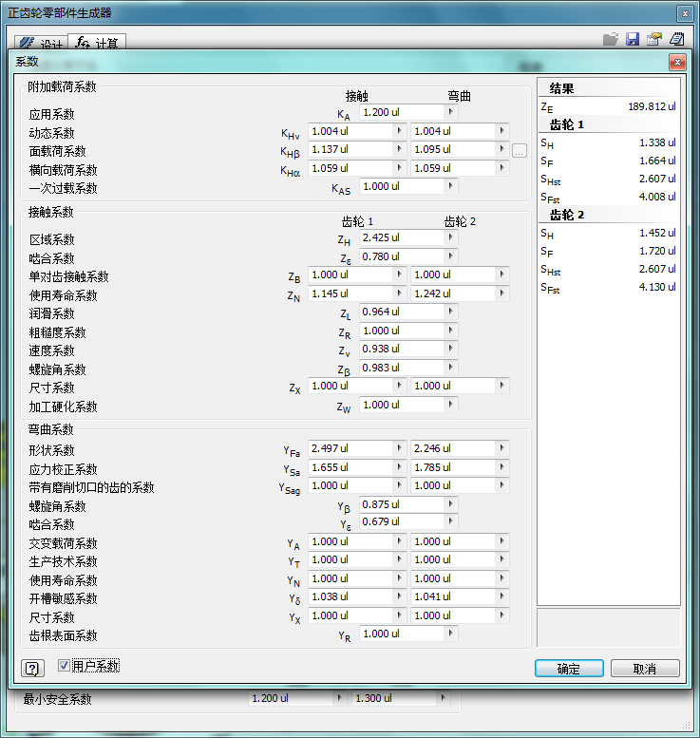Viewport: 700px width, 738px height.
Task: Click gear 2 stress correction YSa field
Action: point(452,467)
